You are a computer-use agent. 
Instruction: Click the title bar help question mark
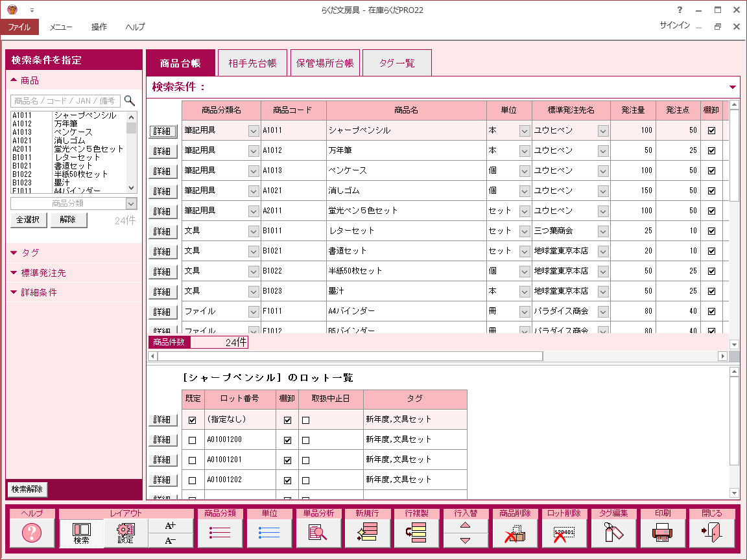point(680,10)
